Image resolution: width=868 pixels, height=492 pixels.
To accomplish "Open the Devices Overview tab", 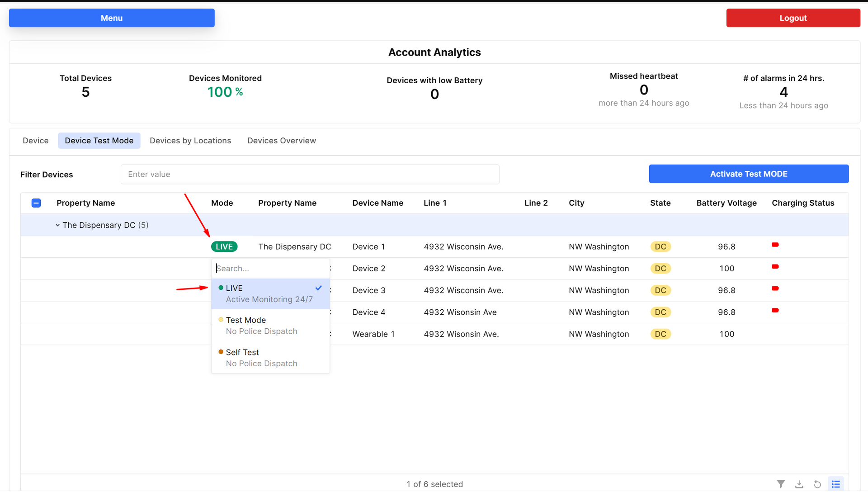I will 281,141.
